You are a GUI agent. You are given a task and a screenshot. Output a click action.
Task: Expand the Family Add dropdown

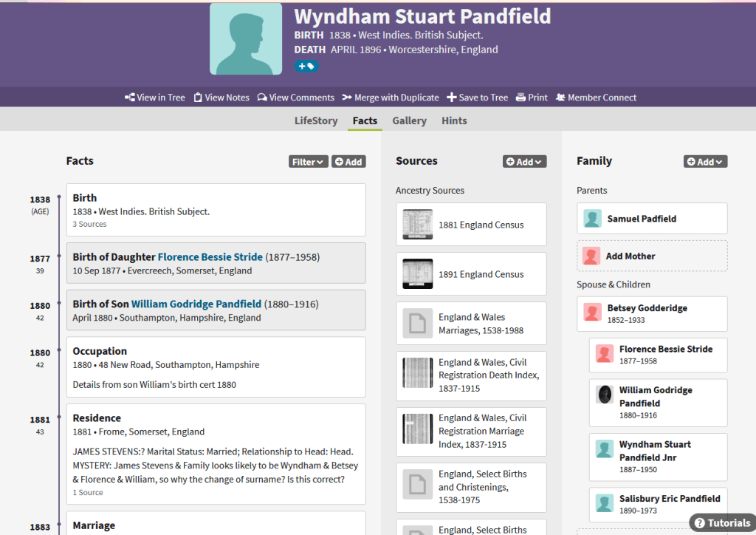[x=705, y=162]
